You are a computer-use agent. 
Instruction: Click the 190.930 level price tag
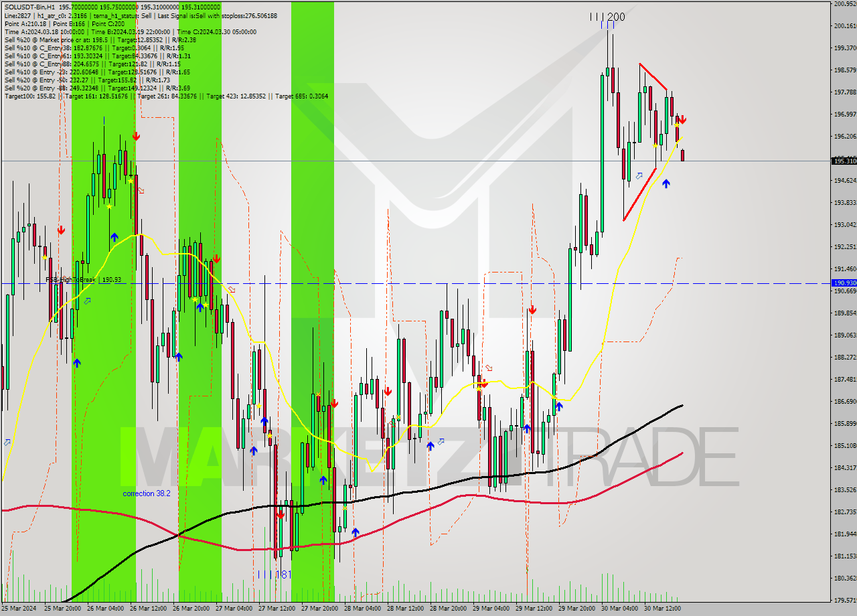844,283
